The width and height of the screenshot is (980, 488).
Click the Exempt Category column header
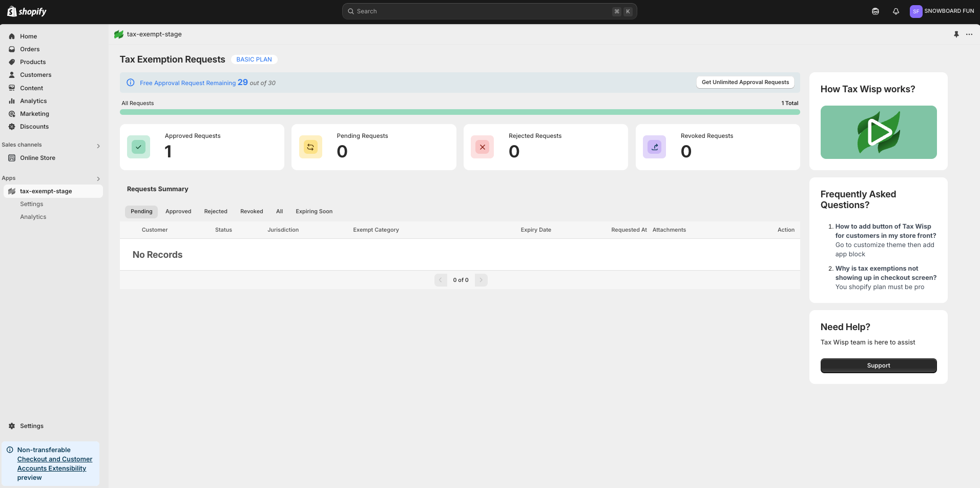point(376,230)
